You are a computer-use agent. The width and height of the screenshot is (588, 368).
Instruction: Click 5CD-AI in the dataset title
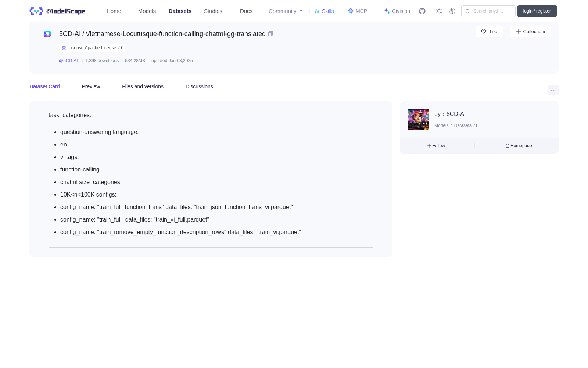coord(70,34)
